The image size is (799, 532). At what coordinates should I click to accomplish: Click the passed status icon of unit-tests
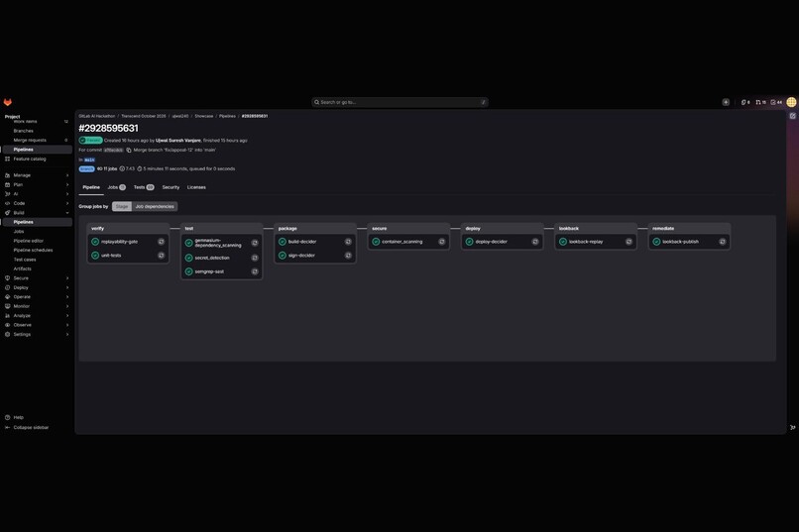(x=95, y=256)
